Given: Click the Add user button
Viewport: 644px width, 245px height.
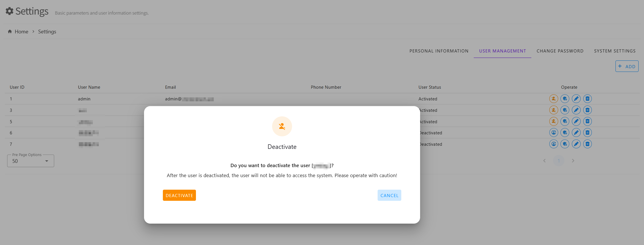Looking at the screenshot, I should click(627, 66).
